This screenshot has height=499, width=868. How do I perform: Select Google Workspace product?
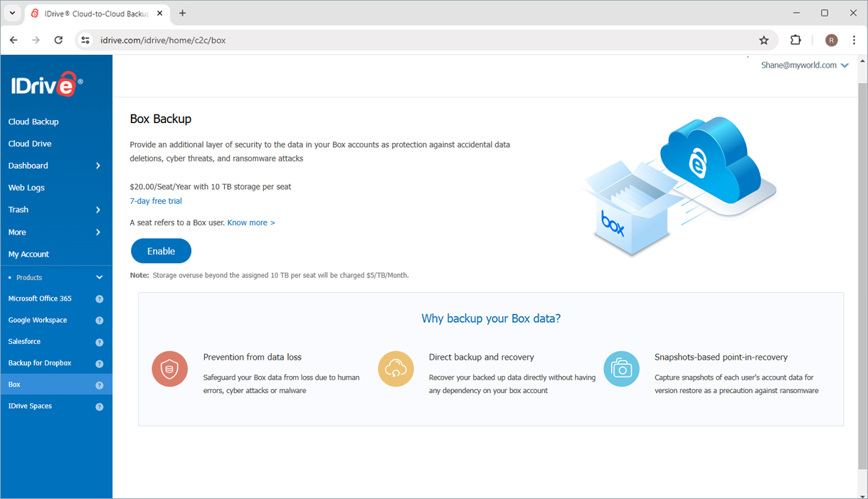pyautogui.click(x=38, y=320)
